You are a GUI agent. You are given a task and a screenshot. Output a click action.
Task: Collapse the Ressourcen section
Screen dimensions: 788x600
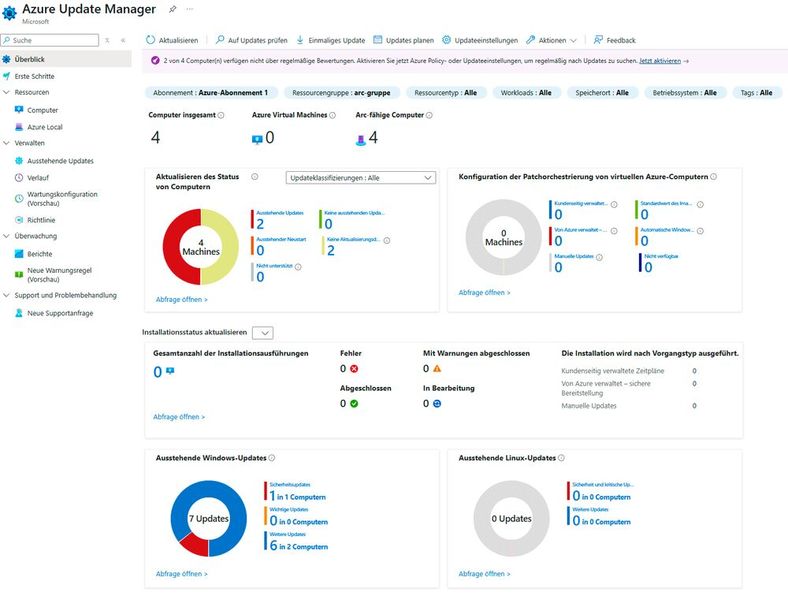(7, 92)
